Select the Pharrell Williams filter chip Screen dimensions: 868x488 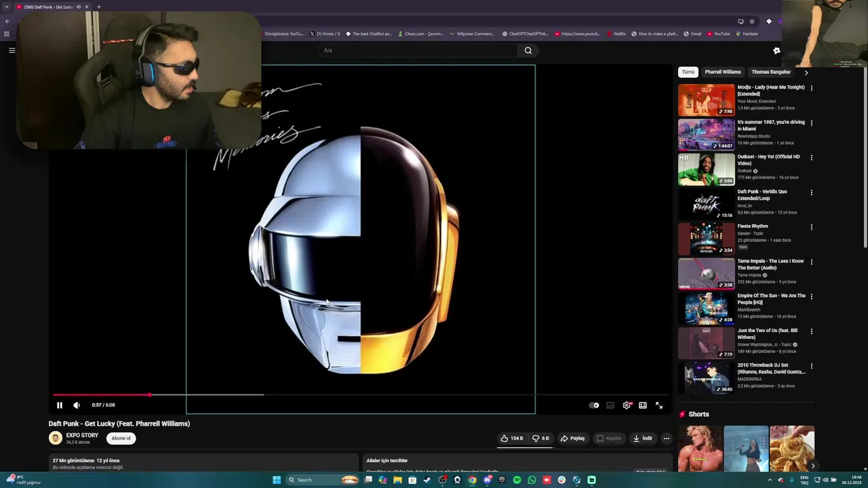point(723,72)
